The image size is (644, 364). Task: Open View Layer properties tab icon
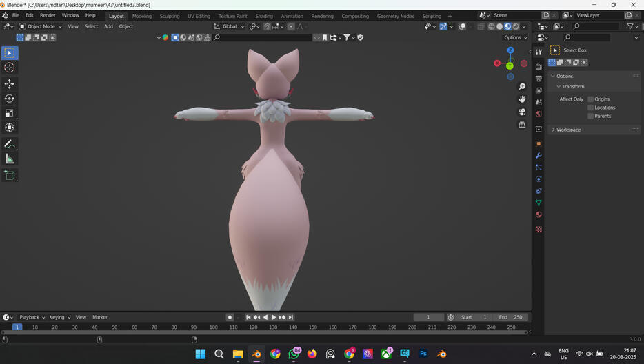coord(539,90)
